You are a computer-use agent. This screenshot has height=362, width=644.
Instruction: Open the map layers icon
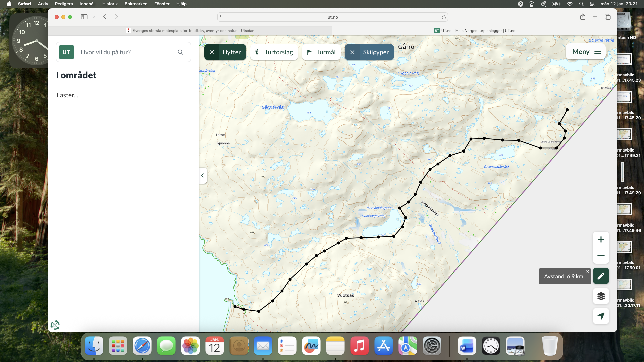601,296
